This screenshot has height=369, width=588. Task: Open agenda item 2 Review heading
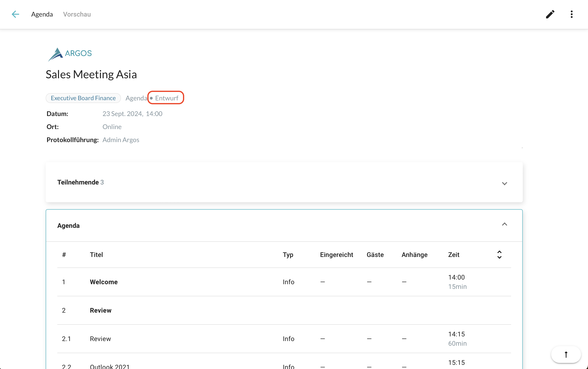tap(100, 310)
